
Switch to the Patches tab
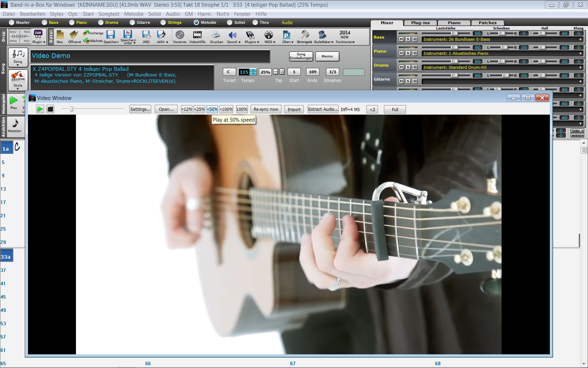(487, 22)
